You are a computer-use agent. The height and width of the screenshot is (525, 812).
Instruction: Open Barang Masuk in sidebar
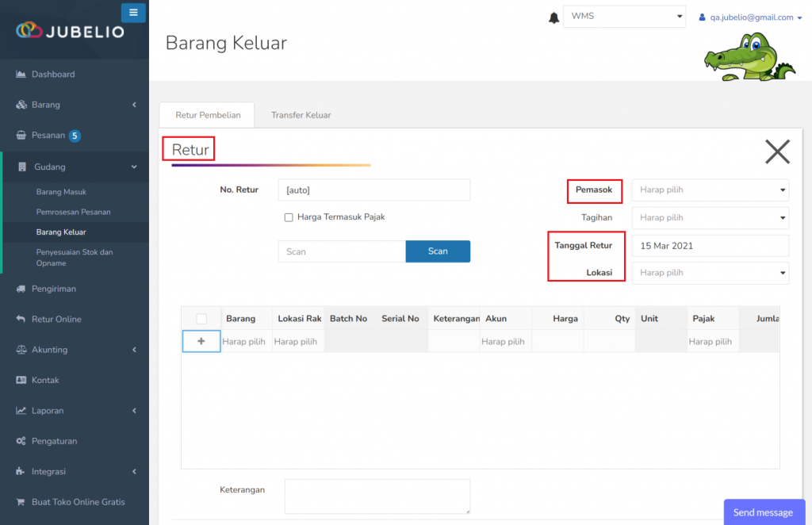click(x=61, y=192)
